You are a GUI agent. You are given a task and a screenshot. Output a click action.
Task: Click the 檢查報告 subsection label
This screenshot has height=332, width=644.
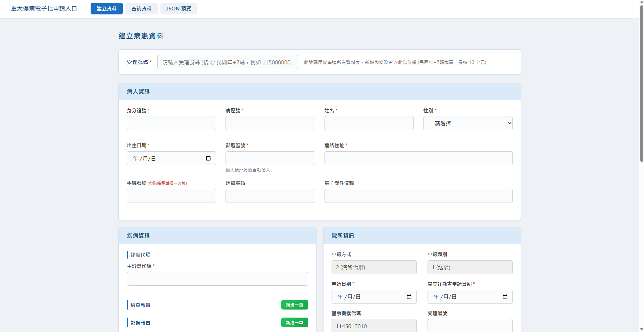click(x=140, y=305)
